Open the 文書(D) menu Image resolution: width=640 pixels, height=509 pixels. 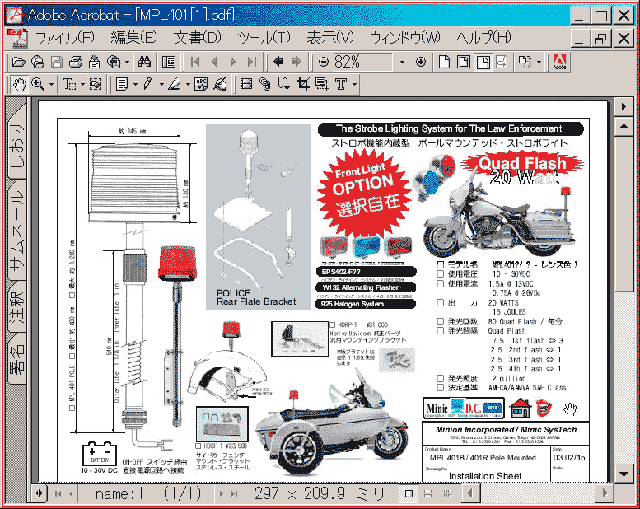pyautogui.click(x=198, y=38)
